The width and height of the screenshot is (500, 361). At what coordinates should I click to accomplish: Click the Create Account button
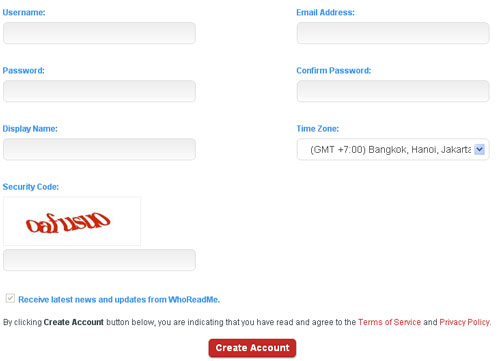[x=252, y=348]
